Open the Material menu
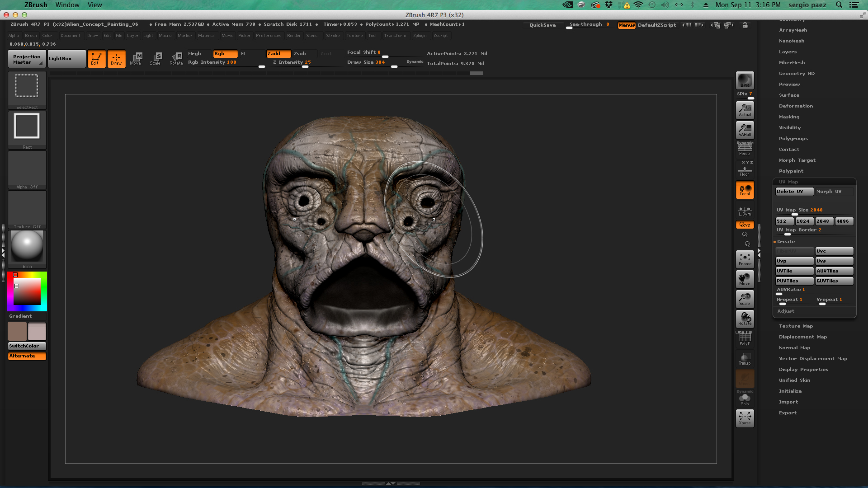The width and height of the screenshot is (868, 488). coord(206,36)
